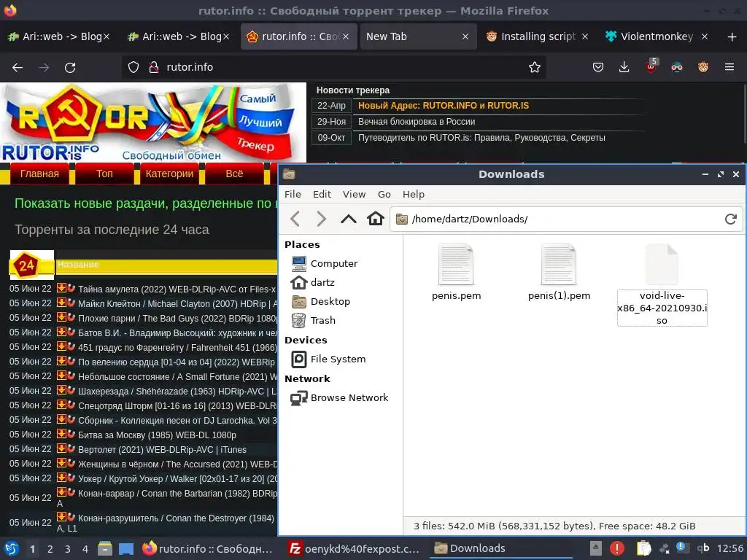Refresh the Downloads folder listing
This screenshot has width=747, height=560.
(x=730, y=219)
